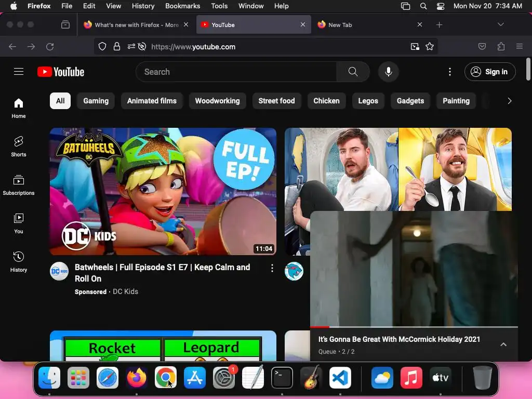
Task: Open Firefox View button
Action: click(65, 25)
